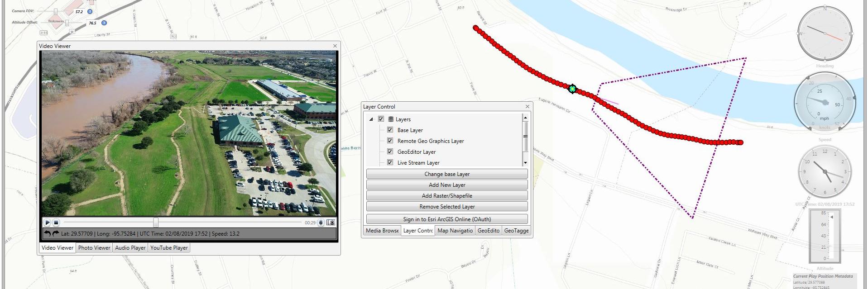Select the green current-position marker on the flight track

click(x=572, y=89)
